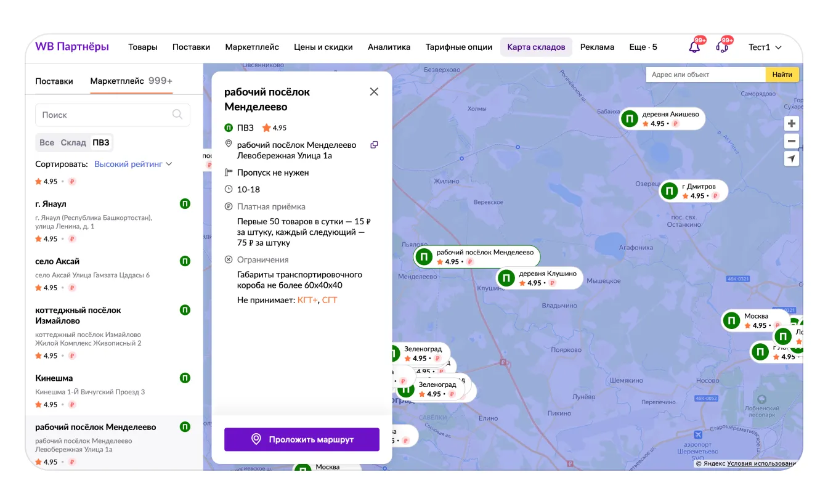Expand the Высокий рейтинг sorting dropdown

click(x=133, y=165)
